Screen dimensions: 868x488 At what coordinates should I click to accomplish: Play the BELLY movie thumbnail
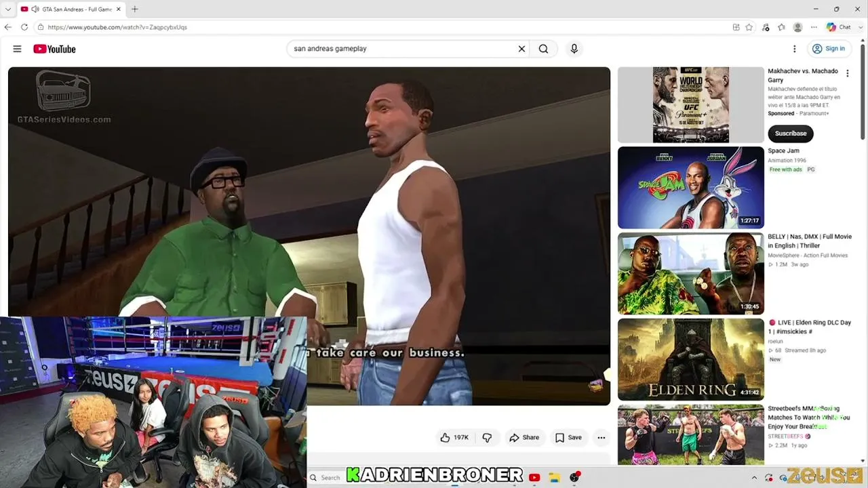coord(691,273)
